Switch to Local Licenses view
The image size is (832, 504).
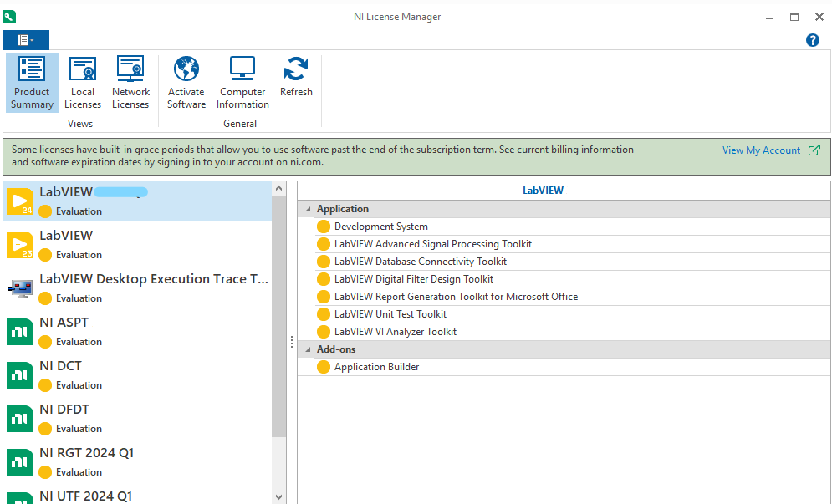pyautogui.click(x=82, y=82)
